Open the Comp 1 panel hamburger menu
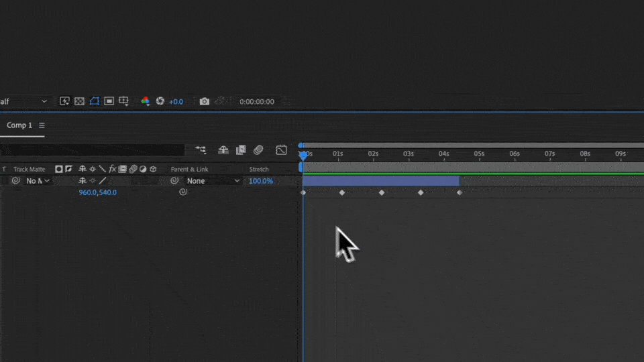Screen dimensions: 644x362 [x=42, y=125]
